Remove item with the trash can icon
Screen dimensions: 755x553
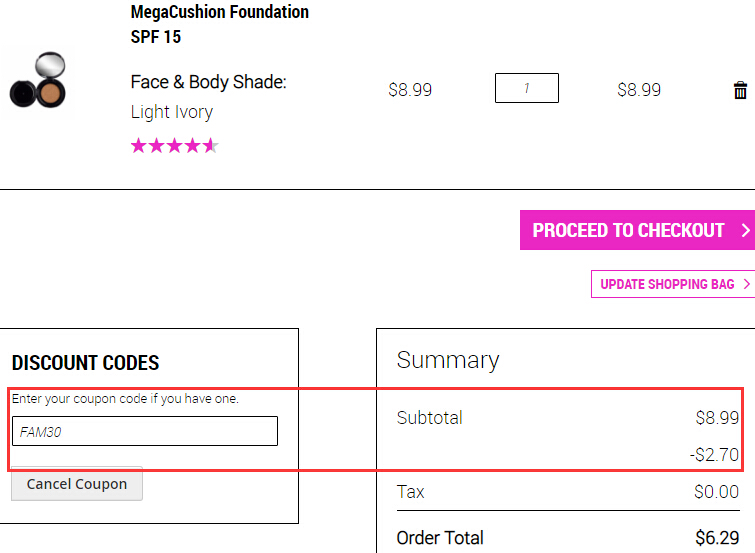click(x=740, y=90)
